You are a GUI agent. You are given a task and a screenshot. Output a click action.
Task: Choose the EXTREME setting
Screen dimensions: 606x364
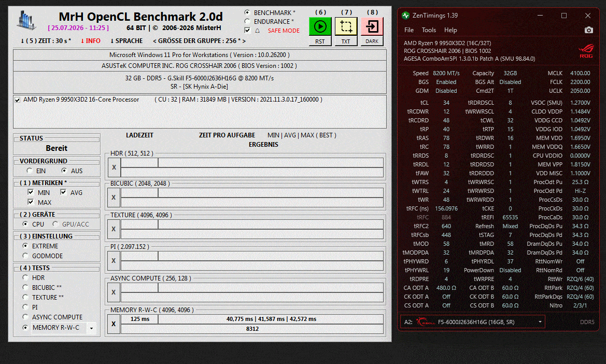[x=25, y=246]
